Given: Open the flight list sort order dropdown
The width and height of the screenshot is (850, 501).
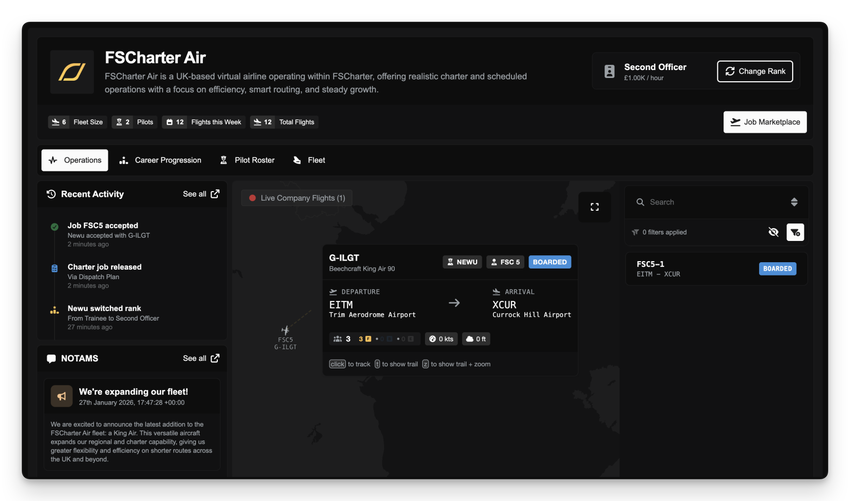Looking at the screenshot, I should pyautogui.click(x=794, y=202).
